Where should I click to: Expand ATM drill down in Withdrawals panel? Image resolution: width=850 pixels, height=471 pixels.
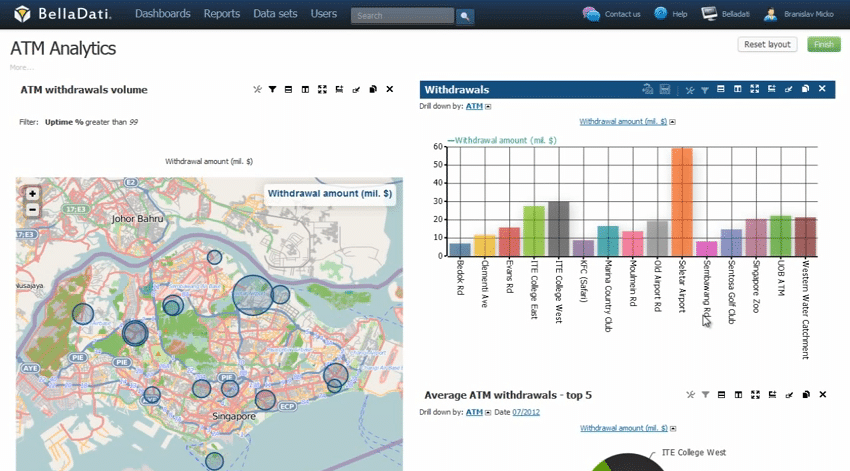click(489, 106)
